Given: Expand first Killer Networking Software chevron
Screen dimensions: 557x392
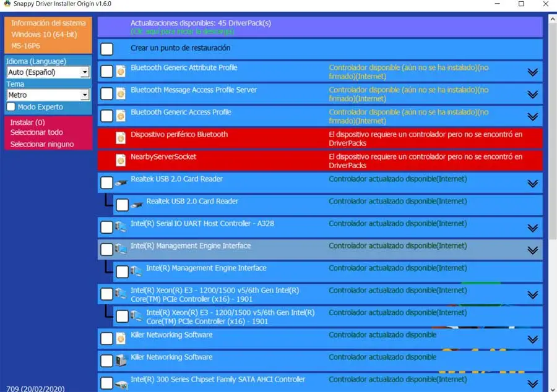Looking at the screenshot, I should (532, 339).
